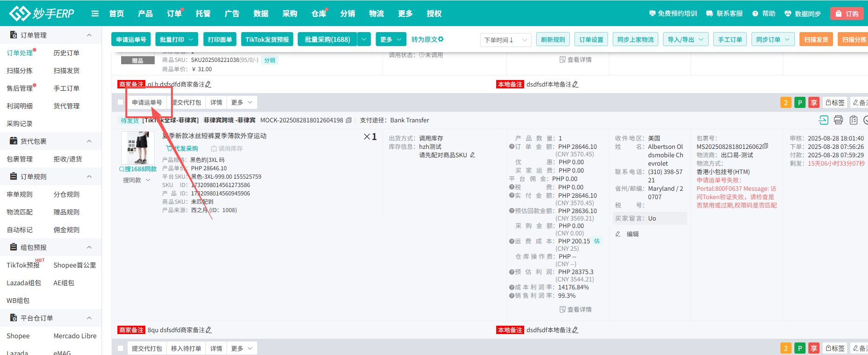Open the 仓库 top menu
868x355 pixels.
pyautogui.click(x=319, y=13)
